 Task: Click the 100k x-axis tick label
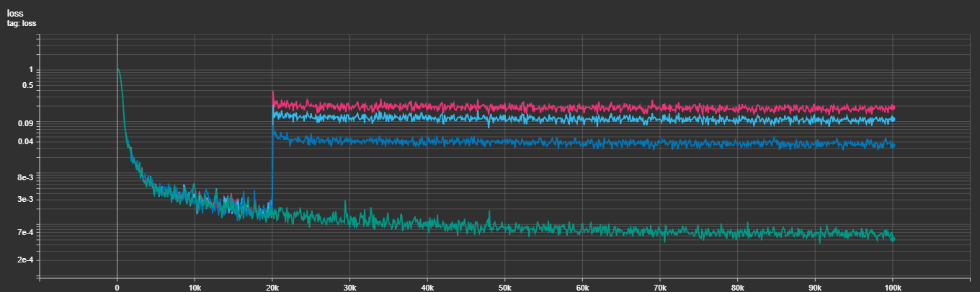[x=892, y=286]
